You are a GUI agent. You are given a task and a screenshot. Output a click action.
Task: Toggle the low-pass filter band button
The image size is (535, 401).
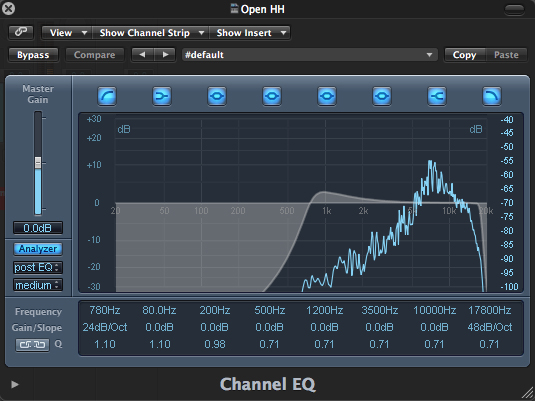[492, 96]
